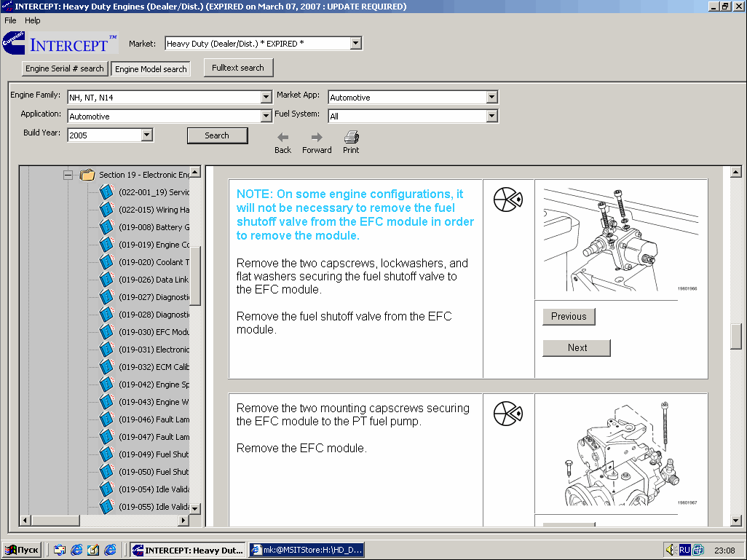747x560 pixels.
Task: Select the (019-042) Engine Speed tree item
Action: [153, 384]
